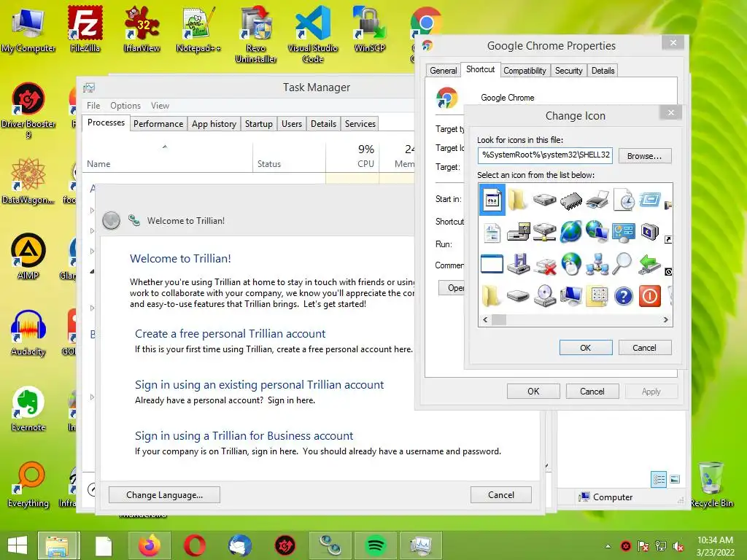The height and width of the screenshot is (560, 747).
Task: Open the Users tab in Task Manager
Action: point(292,124)
